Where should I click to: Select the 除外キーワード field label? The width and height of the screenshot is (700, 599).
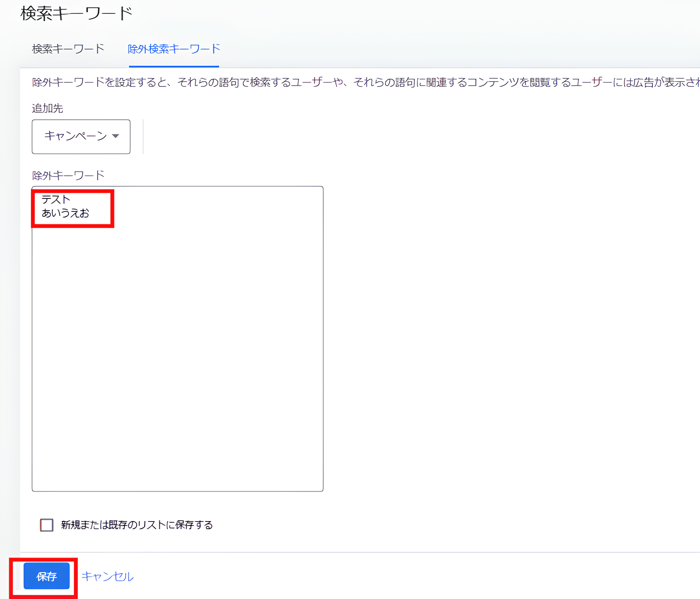(x=68, y=175)
